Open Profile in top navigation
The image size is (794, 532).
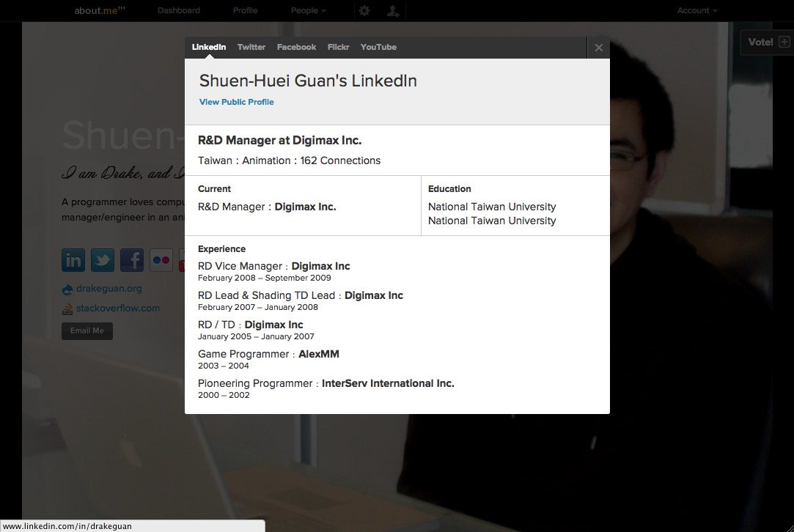(x=245, y=11)
